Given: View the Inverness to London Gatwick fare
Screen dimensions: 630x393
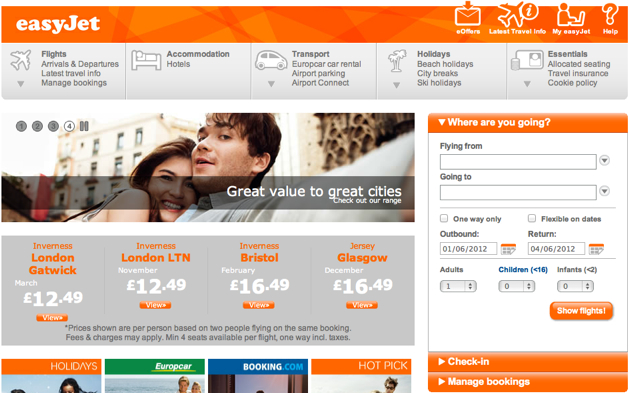Looking at the screenshot, I should [x=52, y=317].
